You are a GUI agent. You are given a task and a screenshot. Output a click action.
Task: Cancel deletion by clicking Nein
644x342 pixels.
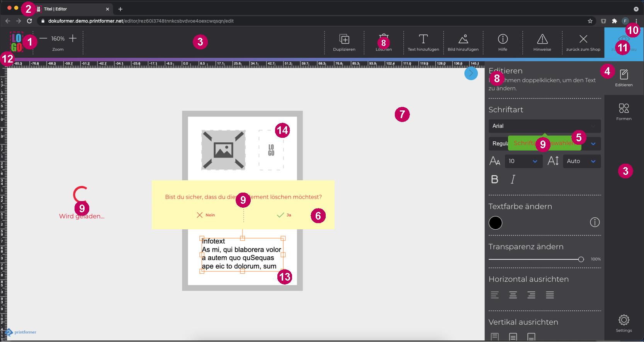[206, 215]
